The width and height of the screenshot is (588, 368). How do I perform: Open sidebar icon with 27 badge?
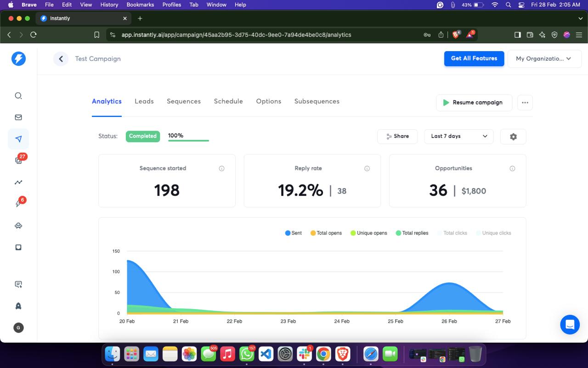tap(19, 160)
